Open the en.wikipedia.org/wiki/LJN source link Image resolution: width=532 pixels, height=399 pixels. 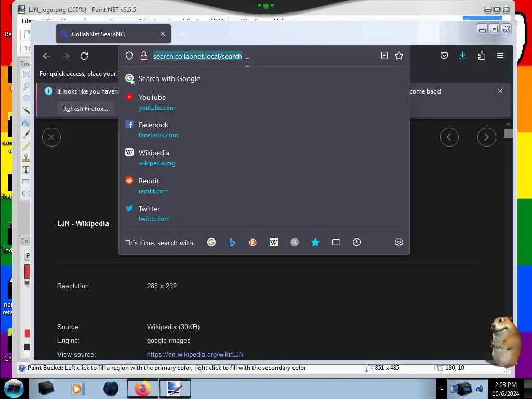click(x=195, y=354)
